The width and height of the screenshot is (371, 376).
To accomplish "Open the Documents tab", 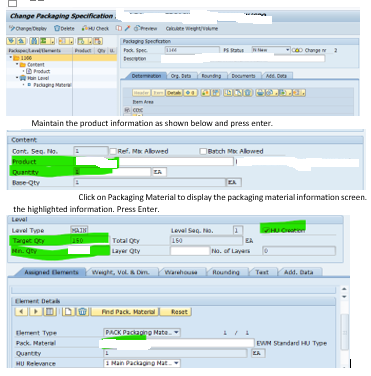I will [x=243, y=76].
